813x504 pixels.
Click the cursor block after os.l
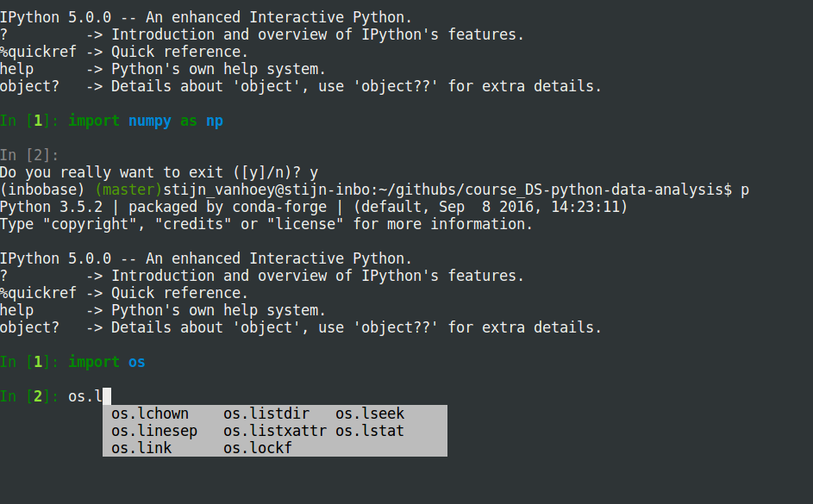pos(107,396)
